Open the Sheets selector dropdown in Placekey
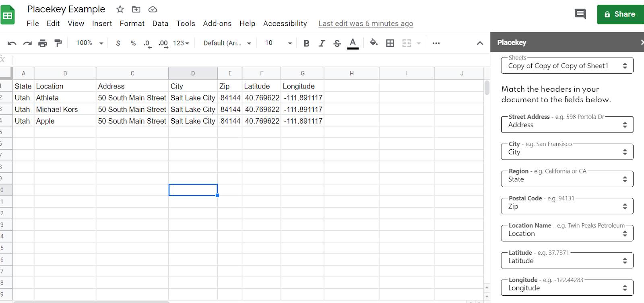The height and width of the screenshot is (303, 644). click(567, 66)
